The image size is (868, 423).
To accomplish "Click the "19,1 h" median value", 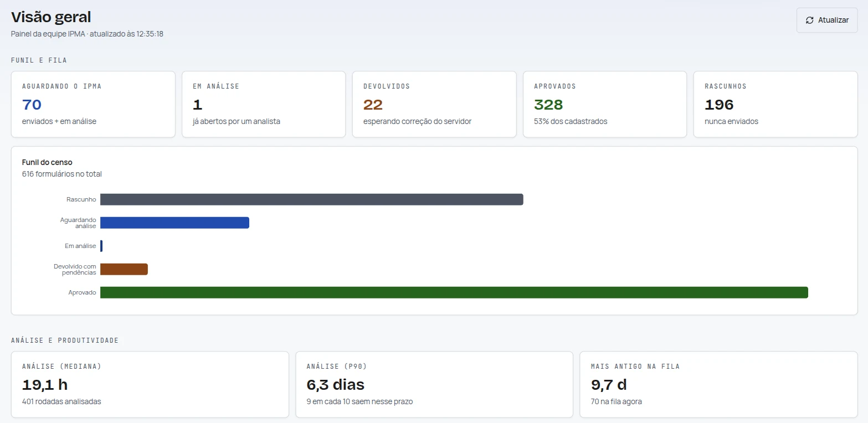I will point(45,385).
